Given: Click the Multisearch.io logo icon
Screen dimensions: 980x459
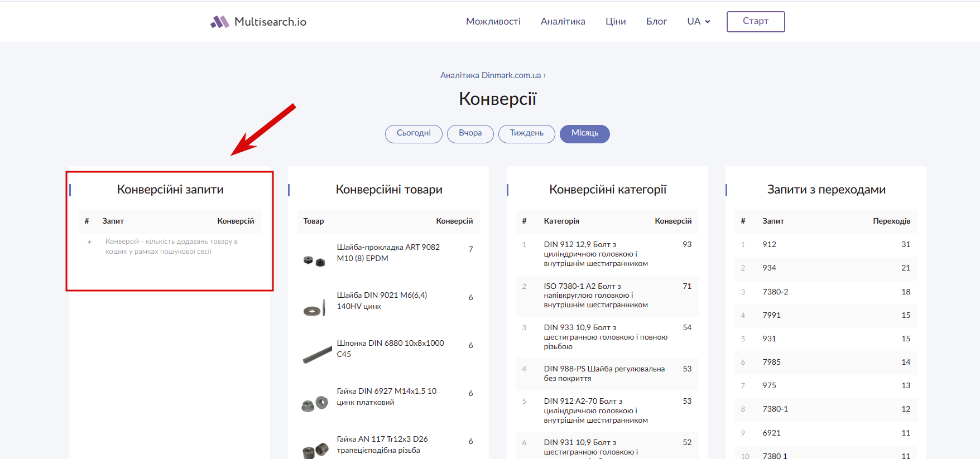Looking at the screenshot, I should click(220, 22).
